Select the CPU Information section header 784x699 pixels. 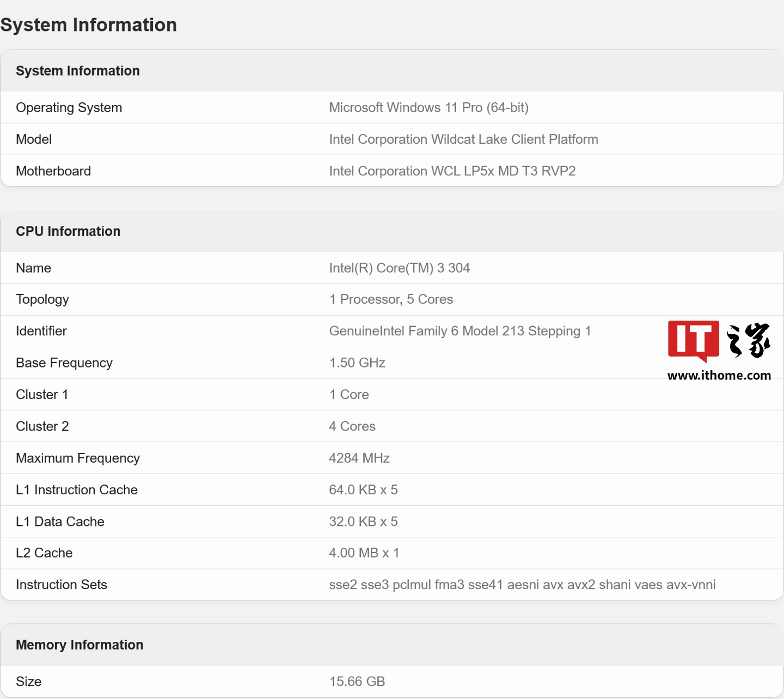pyautogui.click(x=68, y=231)
